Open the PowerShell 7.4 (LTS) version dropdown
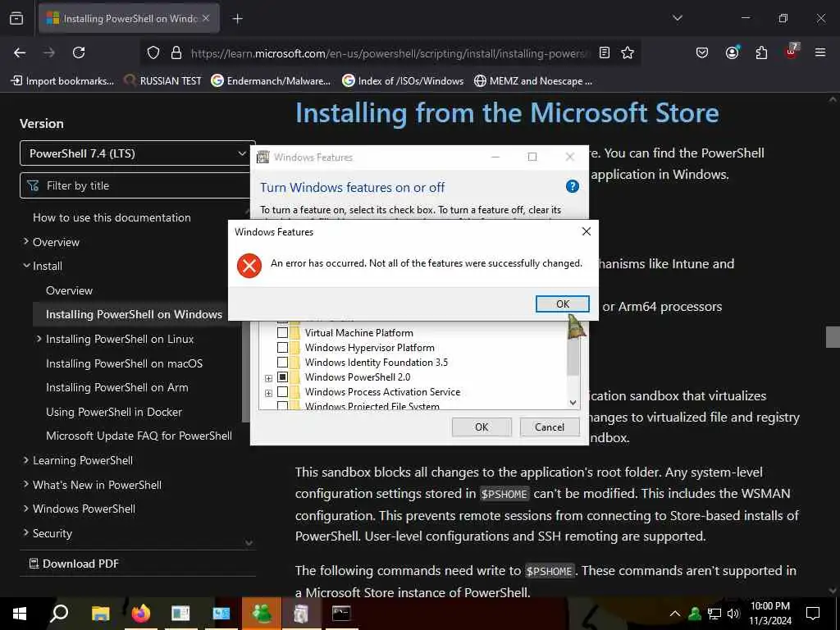Screen dimensions: 840x630 coord(137,153)
